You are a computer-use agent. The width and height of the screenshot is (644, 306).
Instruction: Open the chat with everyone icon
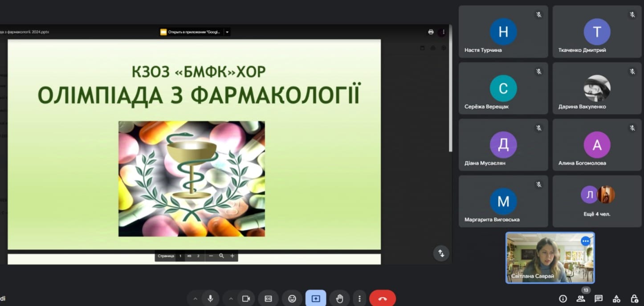599,298
